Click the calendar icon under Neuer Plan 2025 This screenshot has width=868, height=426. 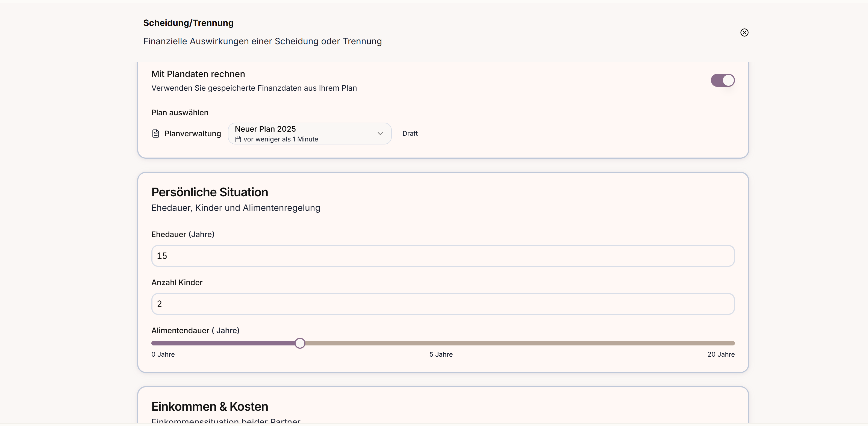tap(238, 140)
